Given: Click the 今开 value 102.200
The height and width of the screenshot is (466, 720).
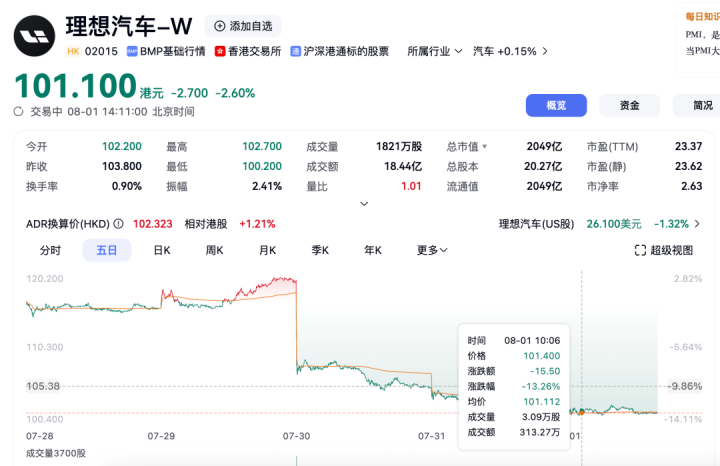Looking at the screenshot, I should tap(122, 146).
